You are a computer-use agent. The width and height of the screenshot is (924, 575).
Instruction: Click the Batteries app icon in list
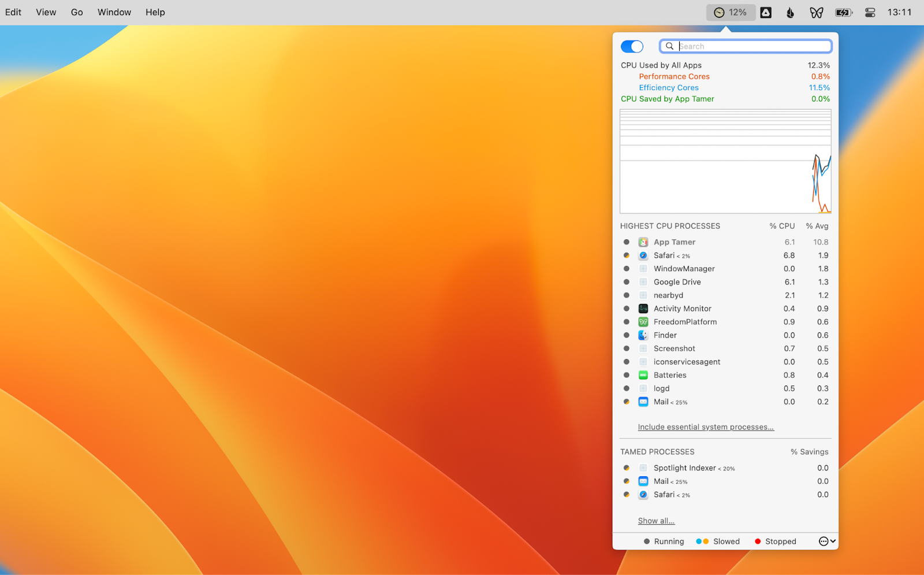pyautogui.click(x=643, y=375)
